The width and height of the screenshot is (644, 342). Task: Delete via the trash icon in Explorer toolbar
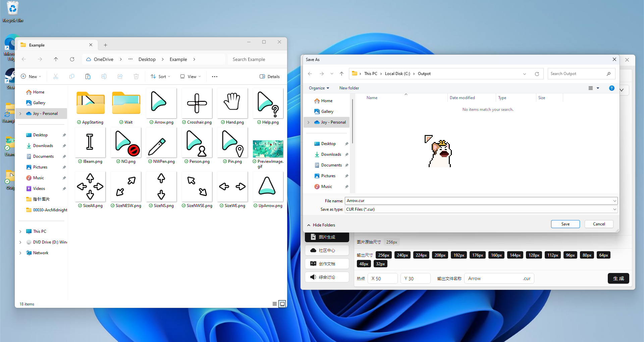[x=136, y=76]
